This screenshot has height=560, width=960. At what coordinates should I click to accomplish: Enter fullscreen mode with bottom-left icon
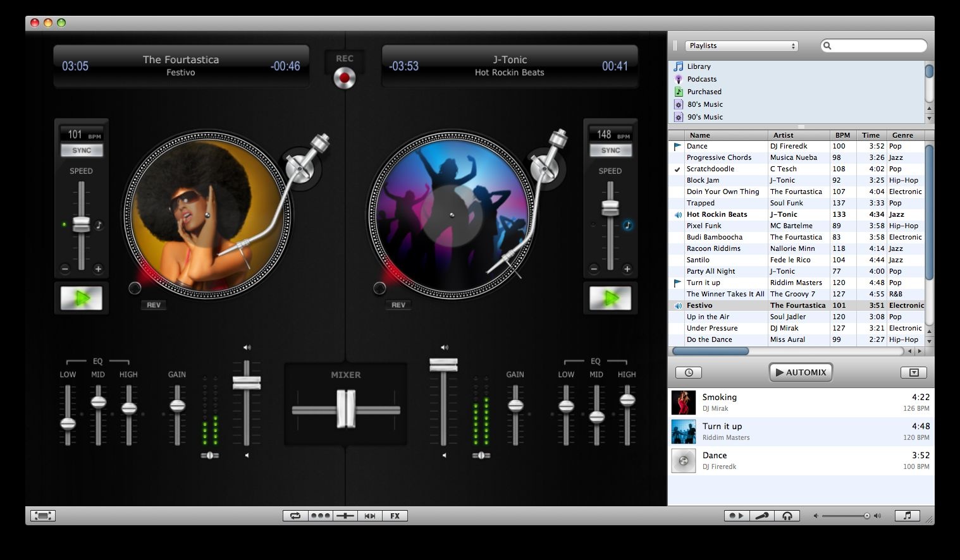[42, 516]
